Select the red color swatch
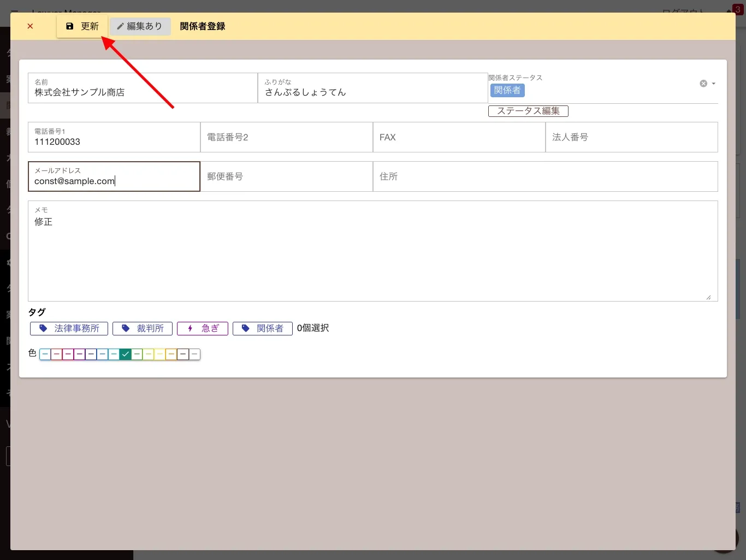Image resolution: width=746 pixels, height=560 pixels. click(57, 355)
